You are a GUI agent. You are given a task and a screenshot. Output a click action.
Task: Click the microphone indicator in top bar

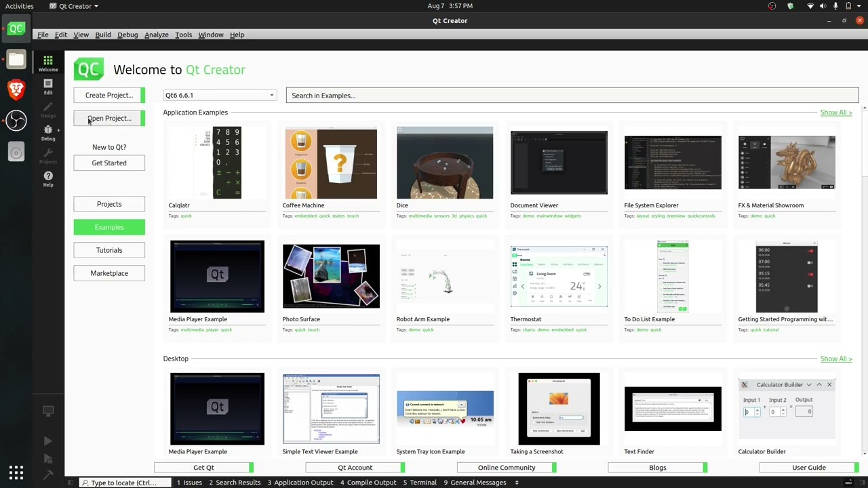pyautogui.click(x=835, y=6)
